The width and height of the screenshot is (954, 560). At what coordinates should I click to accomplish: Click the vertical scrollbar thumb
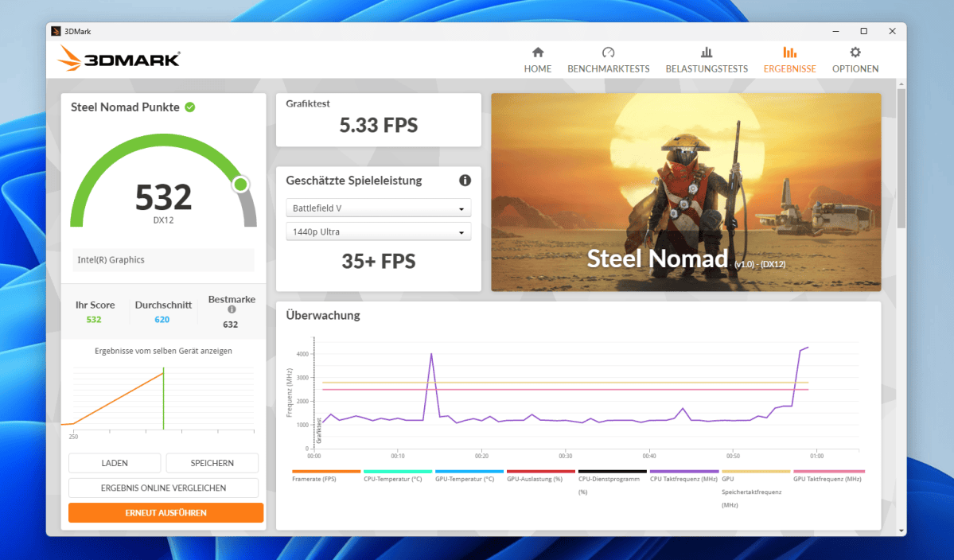901,158
